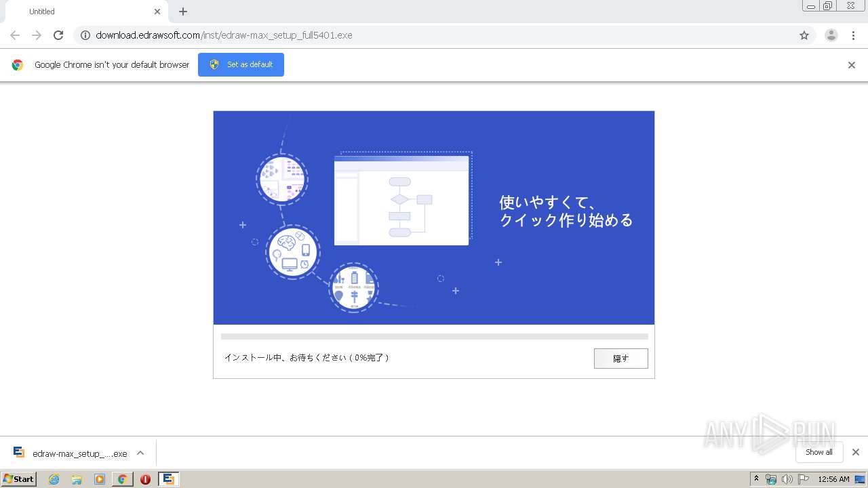The image size is (868, 488).
Task: Click the address bar URL
Action: point(224,35)
